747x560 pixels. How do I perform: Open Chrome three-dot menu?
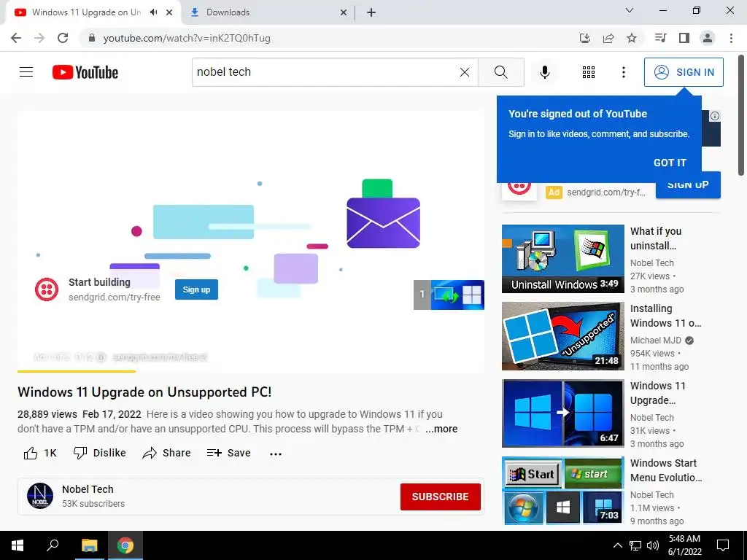(x=731, y=38)
